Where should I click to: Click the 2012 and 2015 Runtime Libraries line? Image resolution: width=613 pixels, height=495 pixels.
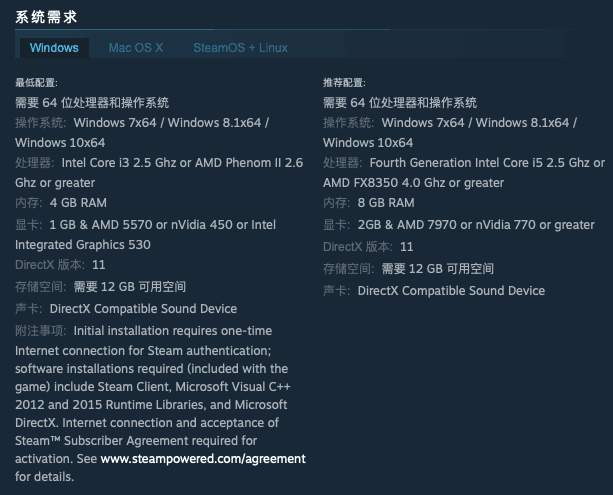click(151, 405)
